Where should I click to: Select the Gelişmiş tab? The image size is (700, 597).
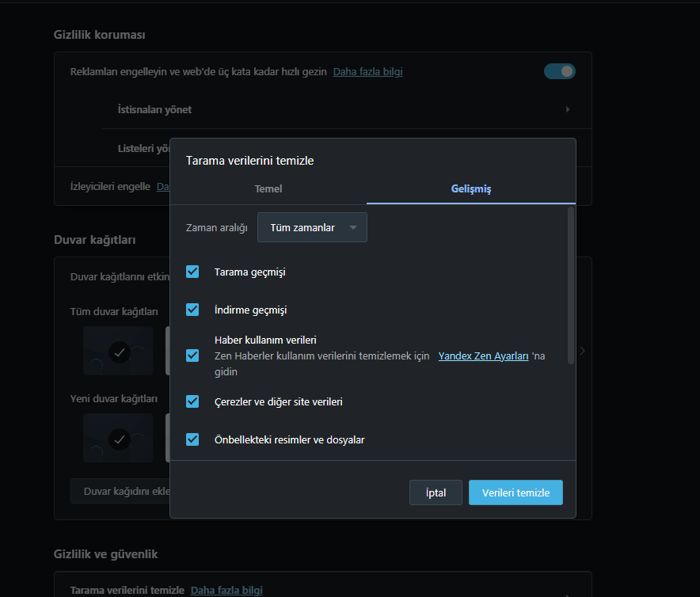pyautogui.click(x=471, y=188)
